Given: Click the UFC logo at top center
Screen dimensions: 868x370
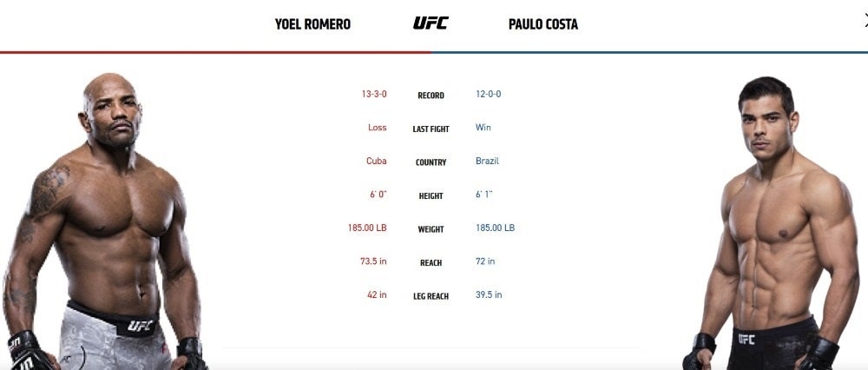Looking at the screenshot, I should tap(431, 23).
